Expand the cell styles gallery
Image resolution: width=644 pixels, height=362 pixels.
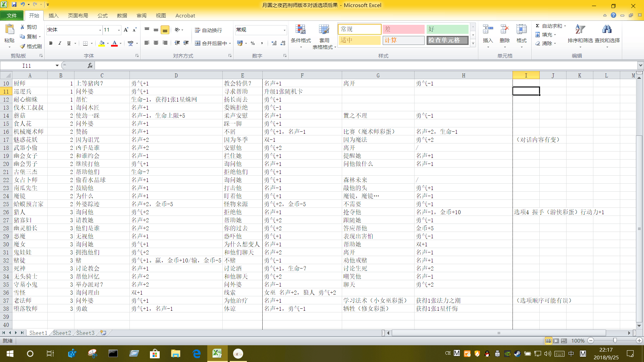[x=473, y=43]
